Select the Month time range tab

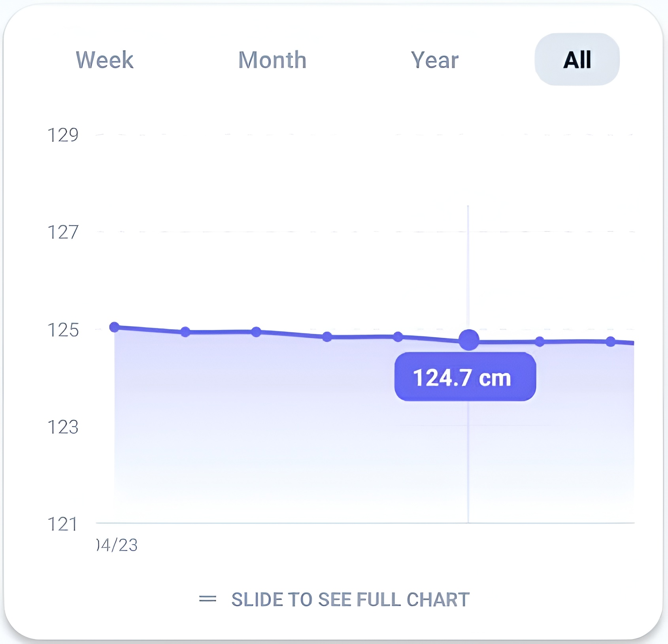click(x=272, y=60)
